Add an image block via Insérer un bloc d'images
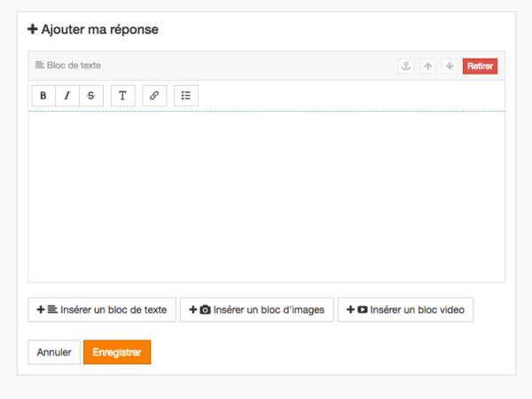532x399 pixels. point(257,309)
